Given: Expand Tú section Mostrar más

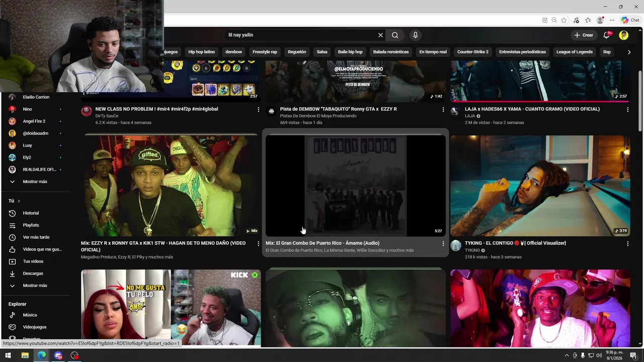Looking at the screenshot, I should tap(35, 286).
